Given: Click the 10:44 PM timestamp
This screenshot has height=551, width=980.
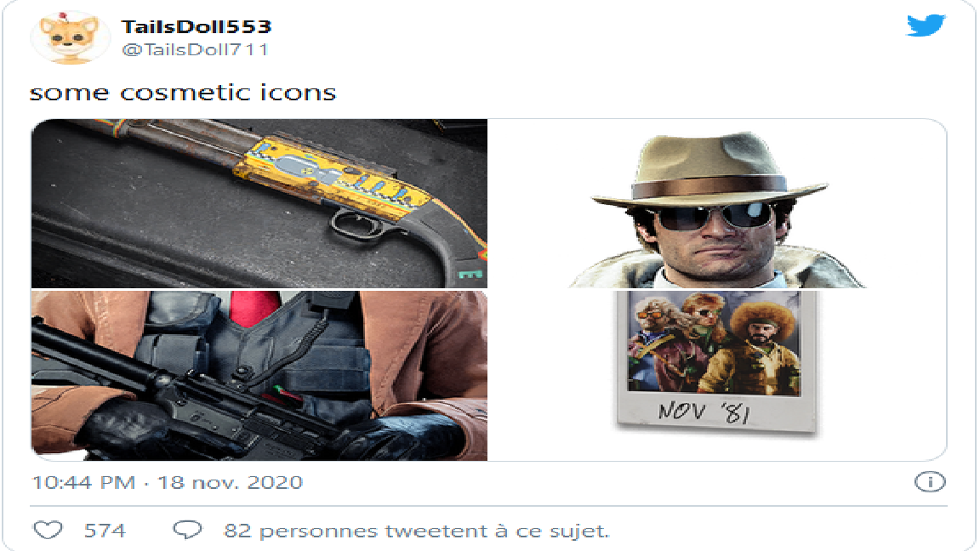Looking at the screenshot, I should (83, 482).
